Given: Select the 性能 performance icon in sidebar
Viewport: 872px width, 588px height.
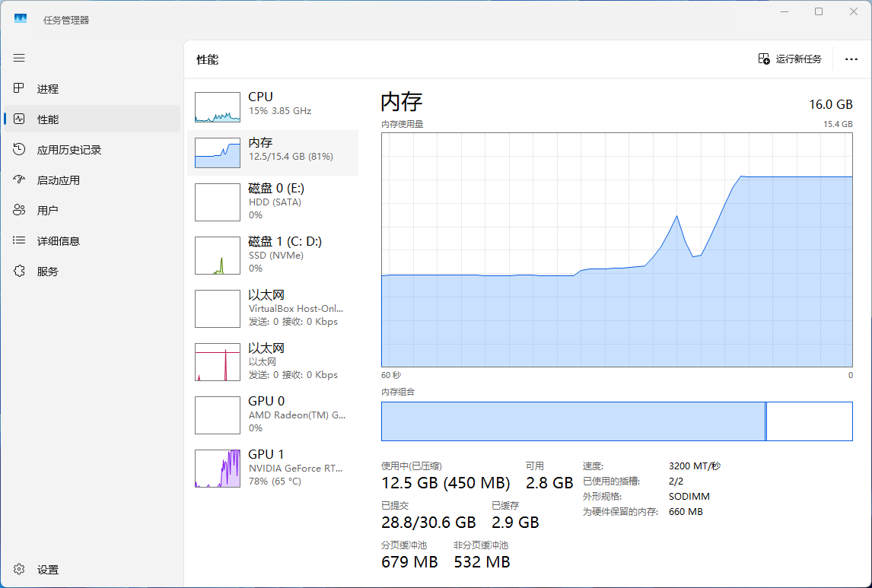Looking at the screenshot, I should (x=20, y=119).
